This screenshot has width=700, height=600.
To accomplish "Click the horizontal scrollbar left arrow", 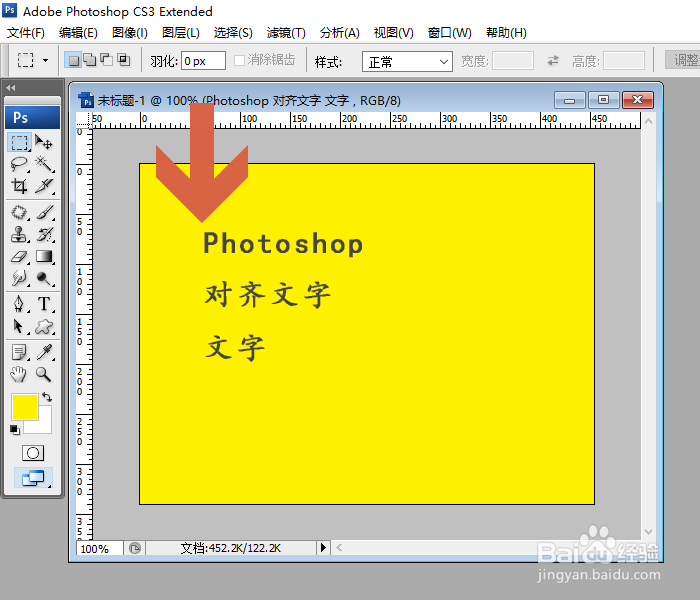I will coord(339,547).
